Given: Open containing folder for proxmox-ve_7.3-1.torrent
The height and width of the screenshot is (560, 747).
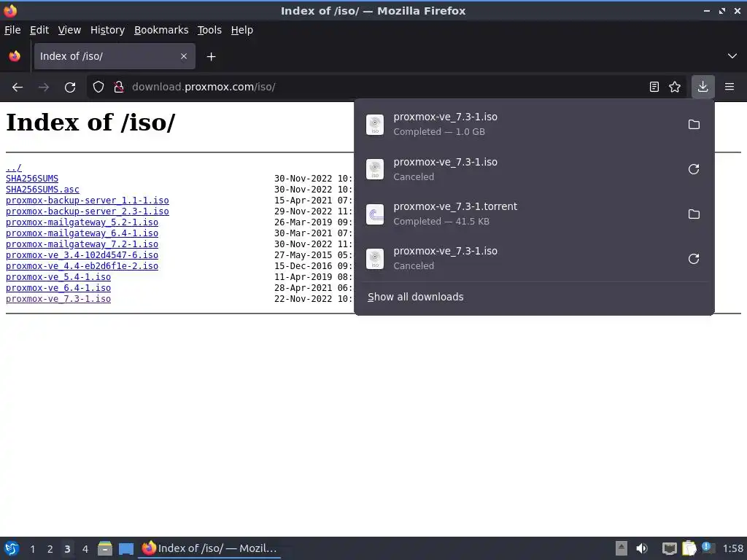Looking at the screenshot, I should (694, 214).
